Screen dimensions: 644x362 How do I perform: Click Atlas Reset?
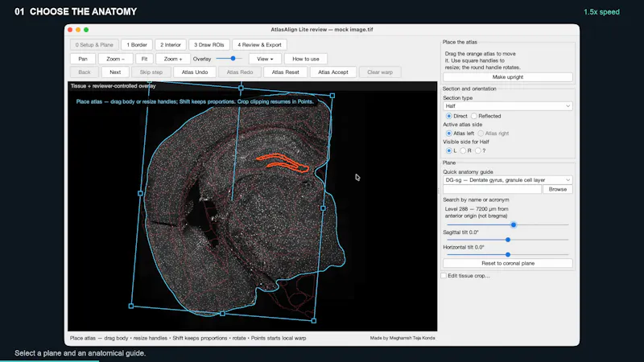click(x=286, y=72)
